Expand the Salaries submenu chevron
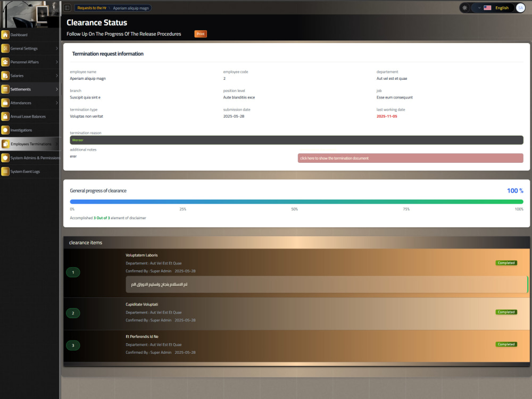 pos(57,76)
